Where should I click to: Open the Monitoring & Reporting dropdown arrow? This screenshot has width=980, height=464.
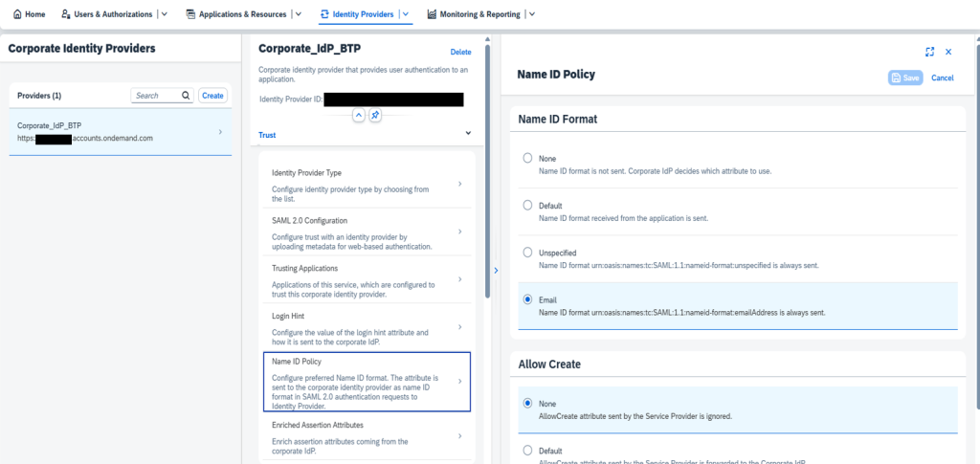[x=532, y=14]
